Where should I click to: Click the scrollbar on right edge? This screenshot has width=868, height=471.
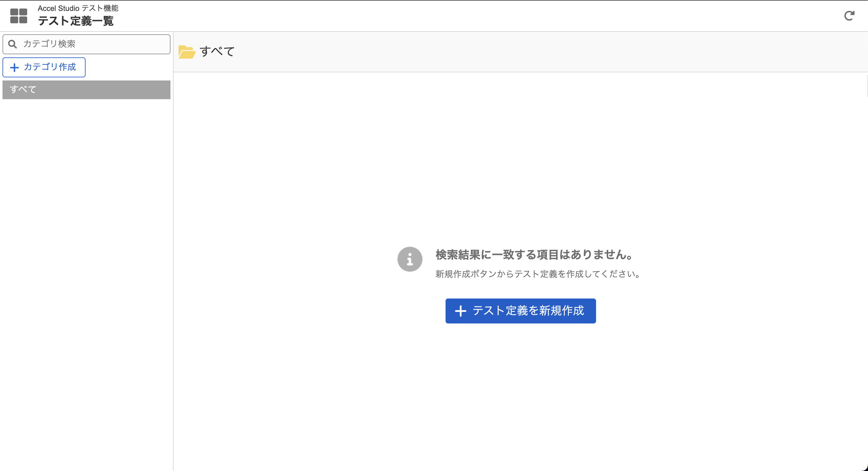pos(867,86)
